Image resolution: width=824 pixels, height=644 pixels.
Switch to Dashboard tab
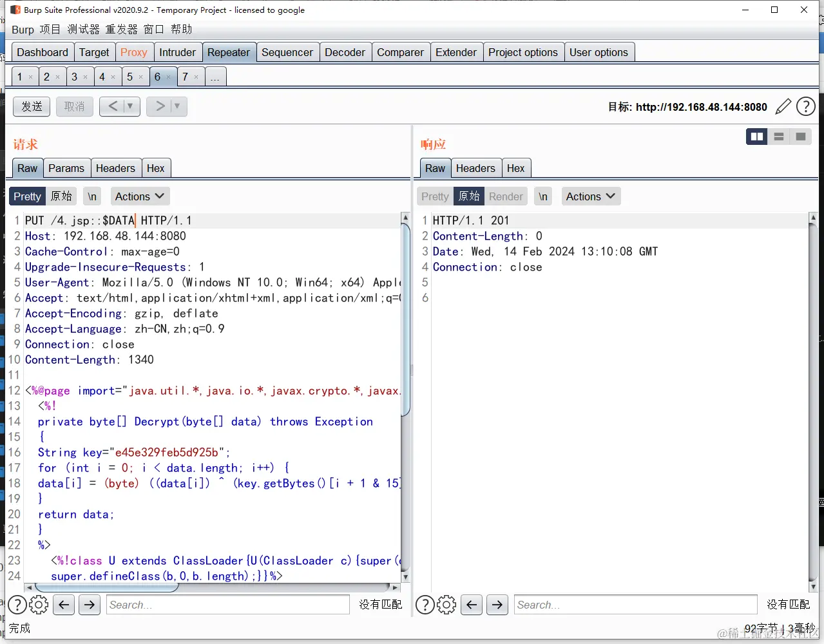(43, 52)
